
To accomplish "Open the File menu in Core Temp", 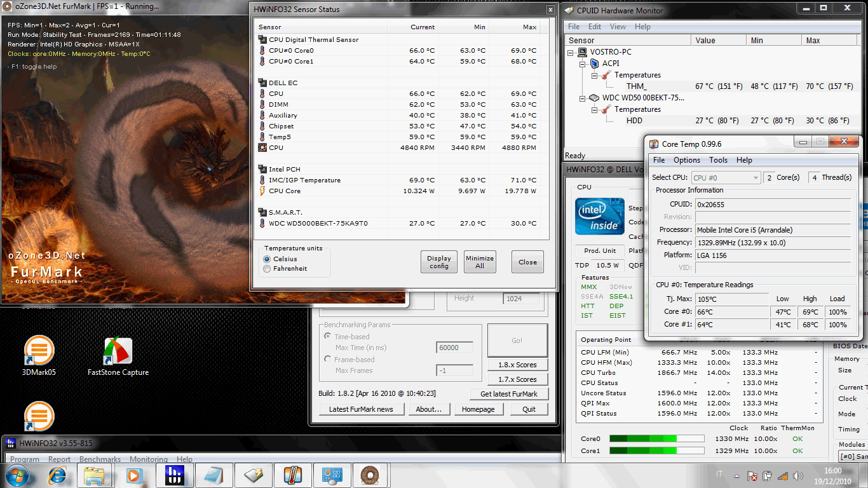I will (x=659, y=160).
